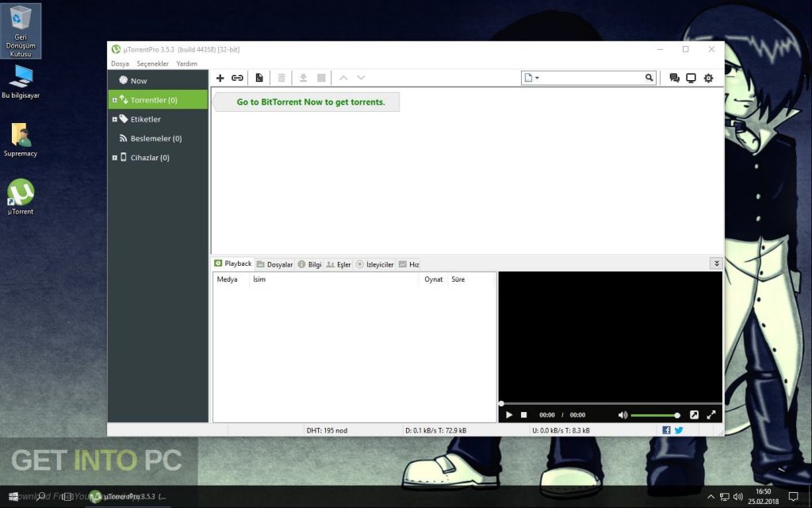Viewport: 812px width, 508px height.
Task: Click DHT: 195 nod status text
Action: click(x=327, y=430)
